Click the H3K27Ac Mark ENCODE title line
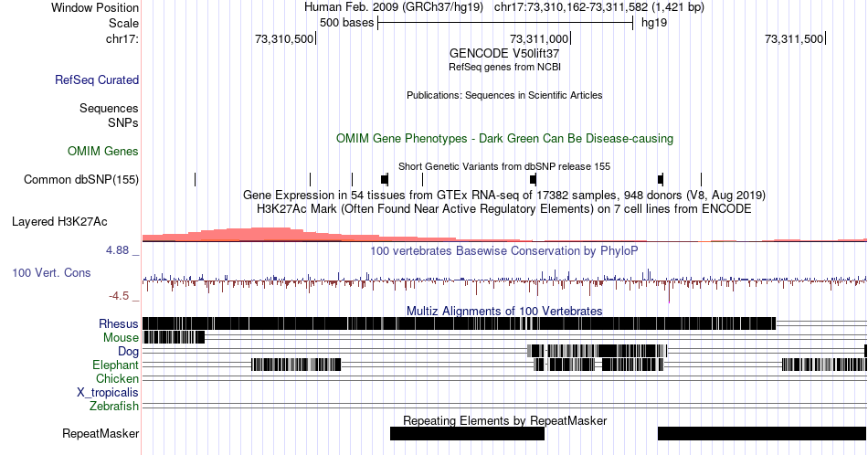The height and width of the screenshot is (455, 868). point(504,208)
